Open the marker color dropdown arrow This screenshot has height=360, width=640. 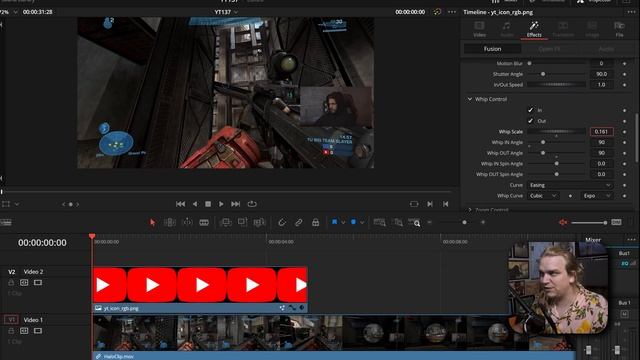click(362, 222)
